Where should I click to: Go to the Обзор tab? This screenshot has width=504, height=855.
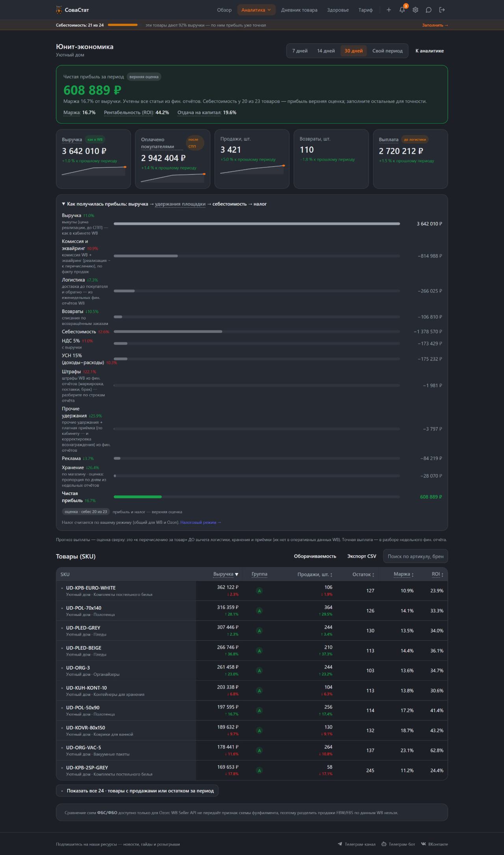(x=224, y=10)
